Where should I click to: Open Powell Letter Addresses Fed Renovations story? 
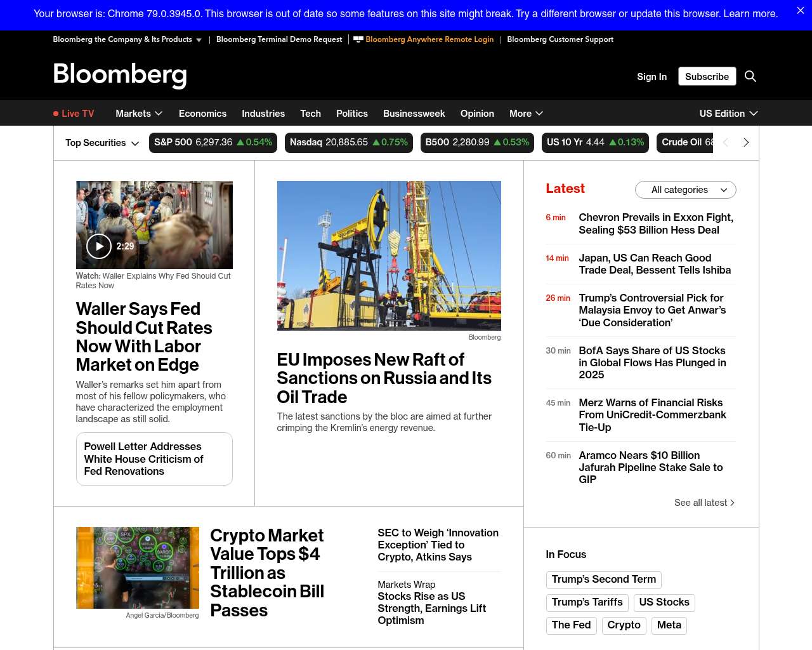(x=154, y=459)
